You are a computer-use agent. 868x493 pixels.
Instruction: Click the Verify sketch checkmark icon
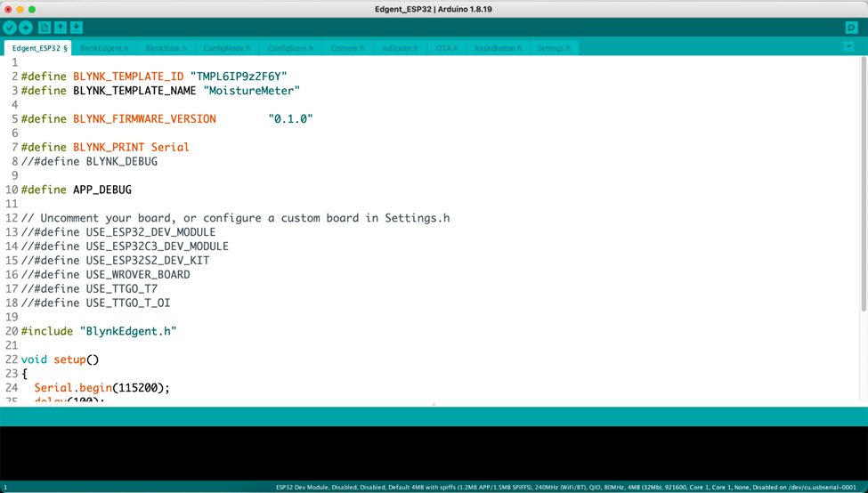(10, 28)
